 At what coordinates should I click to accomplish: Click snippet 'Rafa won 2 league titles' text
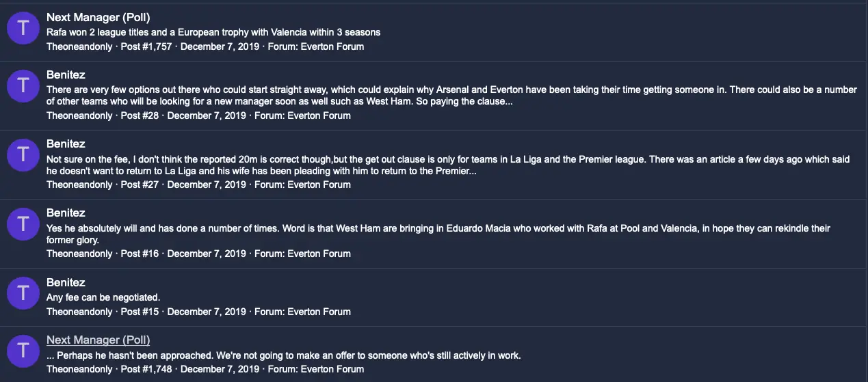[213, 32]
